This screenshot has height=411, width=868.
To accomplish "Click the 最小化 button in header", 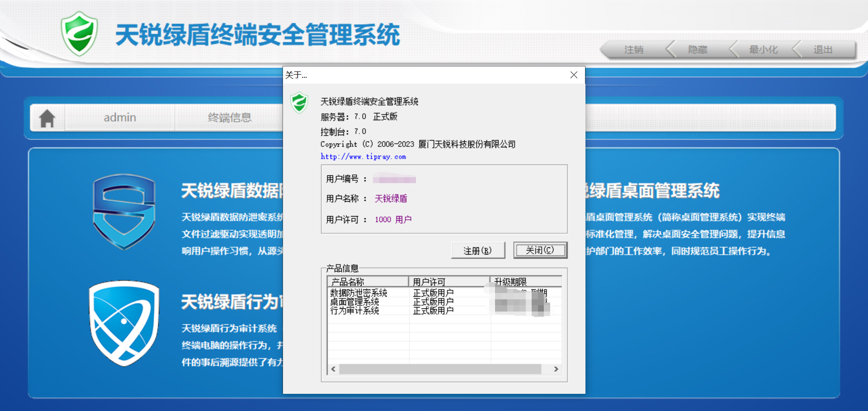I will (763, 50).
